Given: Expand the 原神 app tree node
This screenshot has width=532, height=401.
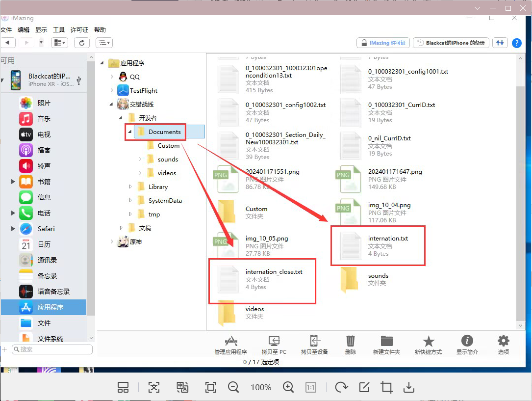Looking at the screenshot, I should tap(112, 241).
